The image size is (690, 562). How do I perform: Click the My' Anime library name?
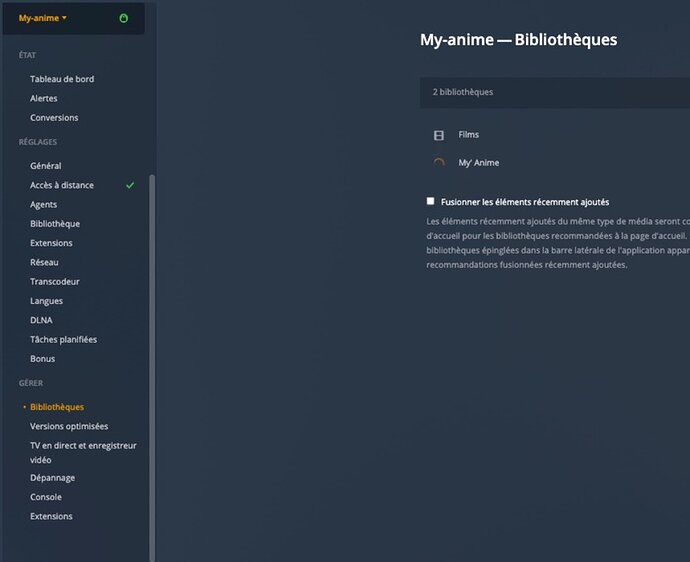tap(478, 163)
